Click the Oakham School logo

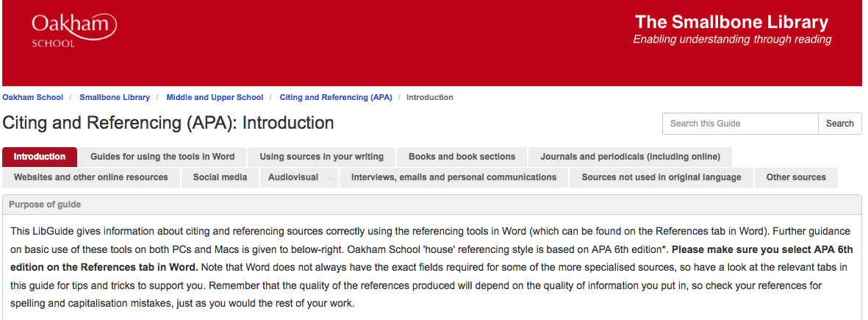74,30
